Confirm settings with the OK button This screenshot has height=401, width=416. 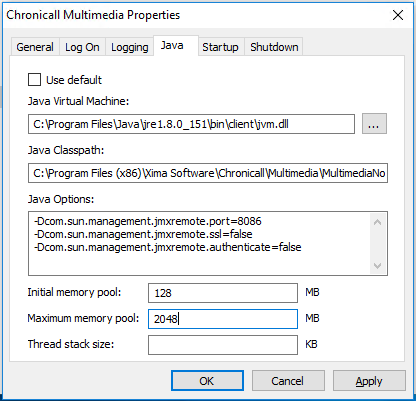click(x=207, y=380)
